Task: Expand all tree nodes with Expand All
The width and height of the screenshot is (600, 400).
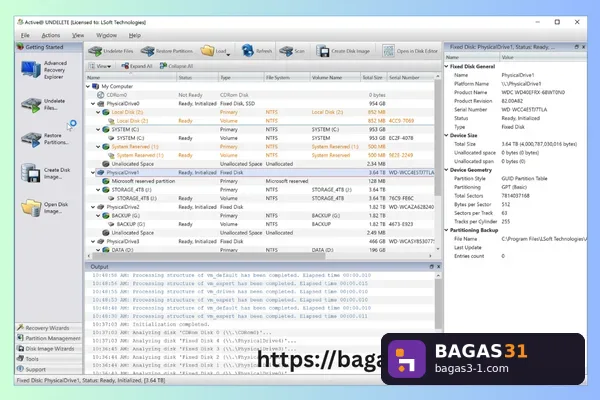Action: click(137, 66)
